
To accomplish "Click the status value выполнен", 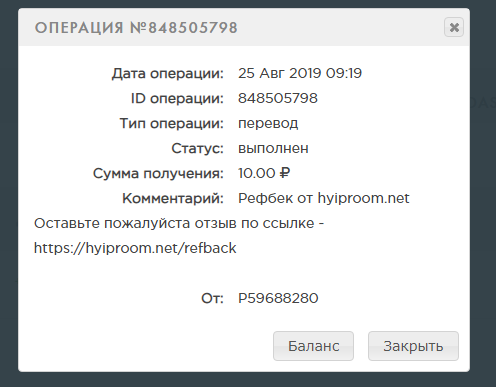I will coord(273,149).
